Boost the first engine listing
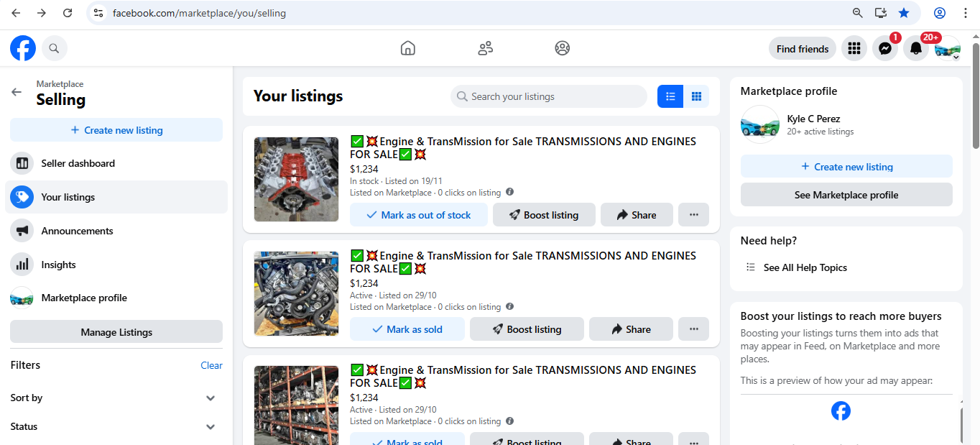 pos(544,215)
